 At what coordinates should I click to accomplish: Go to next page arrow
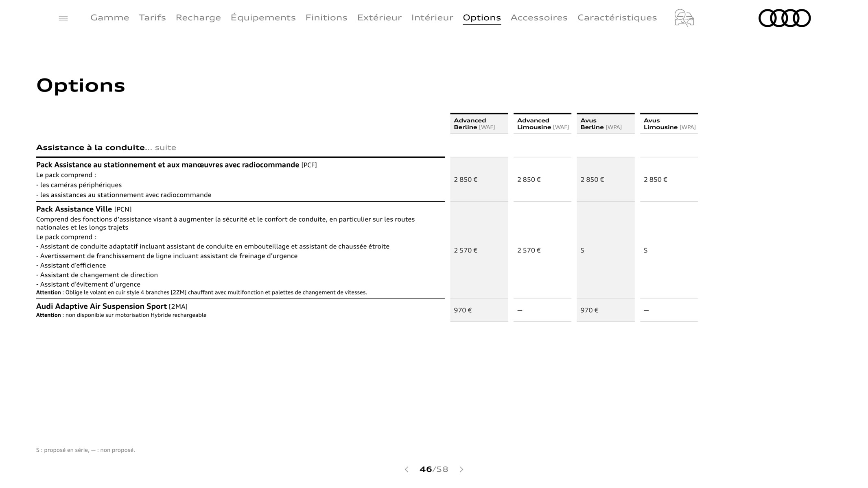click(x=461, y=469)
